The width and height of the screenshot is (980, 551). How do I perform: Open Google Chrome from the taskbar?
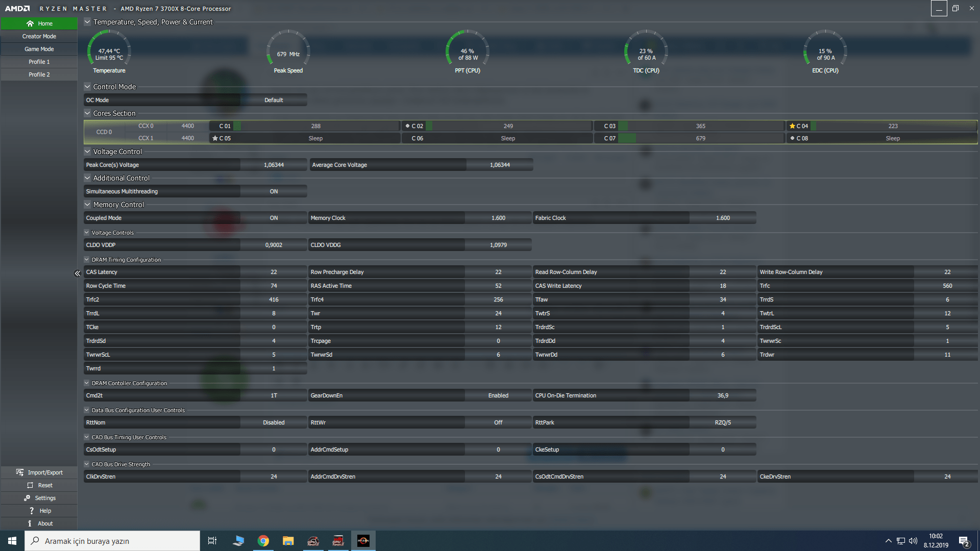point(263,541)
